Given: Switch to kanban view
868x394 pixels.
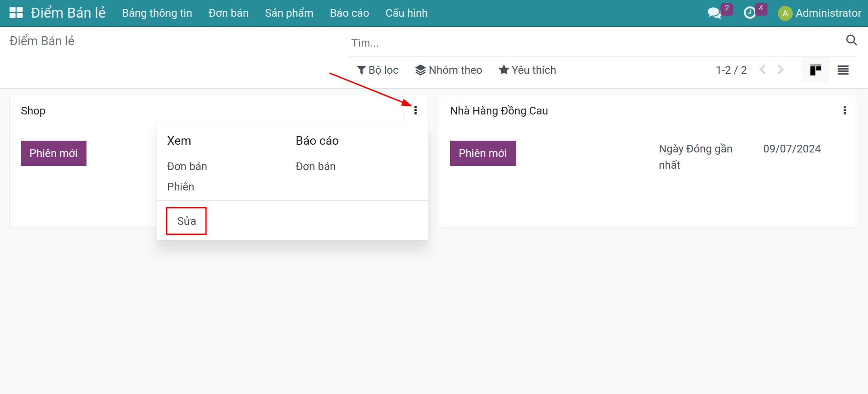Looking at the screenshot, I should (x=815, y=70).
